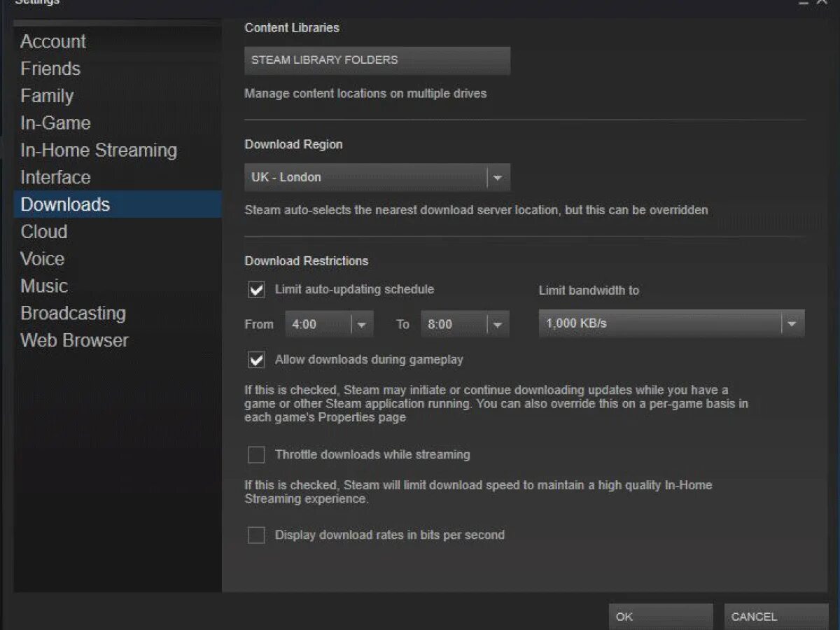Click 'Manage content locations on multiple drives' text

coord(365,93)
